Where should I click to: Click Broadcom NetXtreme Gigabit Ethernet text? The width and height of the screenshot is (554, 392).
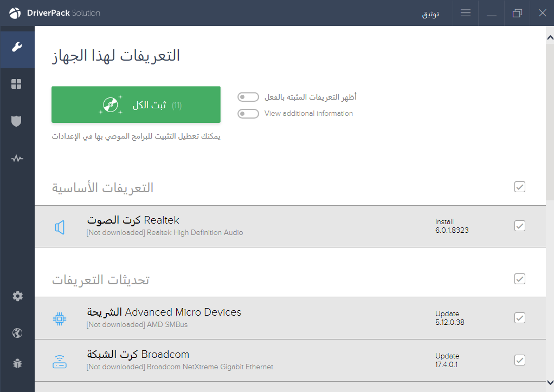pyautogui.click(x=210, y=367)
